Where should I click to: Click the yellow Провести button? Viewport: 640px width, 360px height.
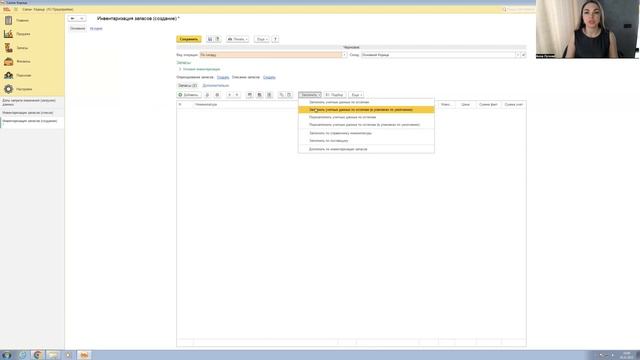189,39
